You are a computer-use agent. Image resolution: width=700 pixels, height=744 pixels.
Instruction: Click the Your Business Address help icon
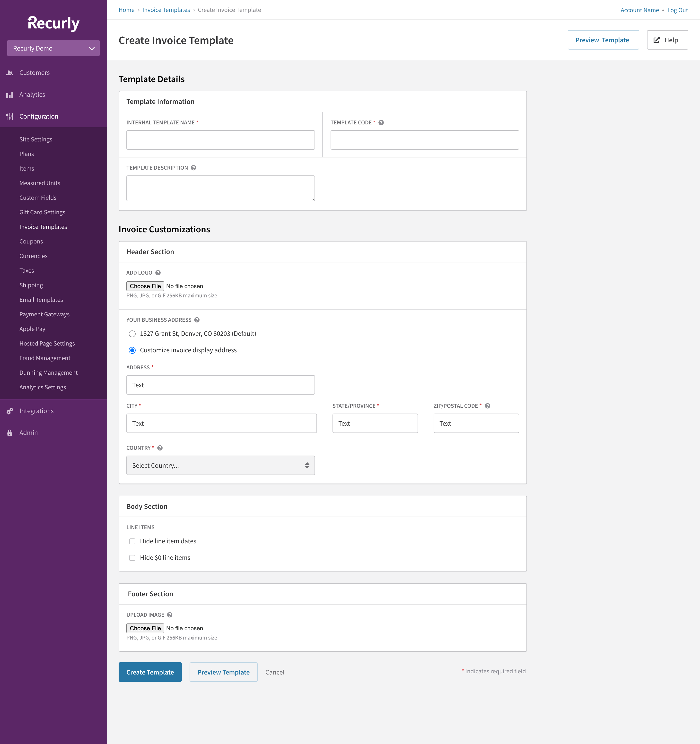pyautogui.click(x=197, y=320)
